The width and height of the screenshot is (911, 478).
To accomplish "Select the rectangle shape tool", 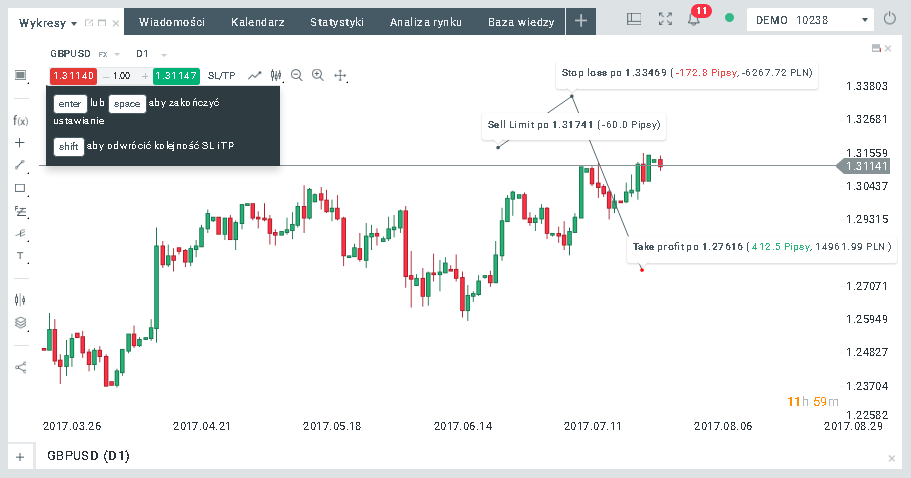I will tap(20, 188).
